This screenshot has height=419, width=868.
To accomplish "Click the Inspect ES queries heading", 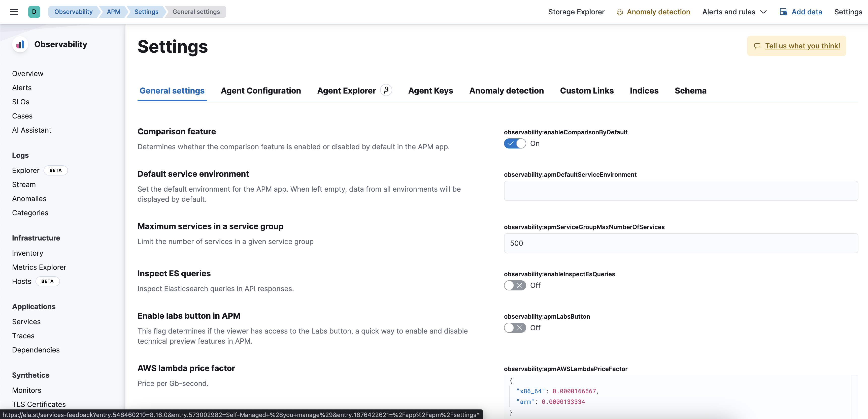I will [x=174, y=274].
